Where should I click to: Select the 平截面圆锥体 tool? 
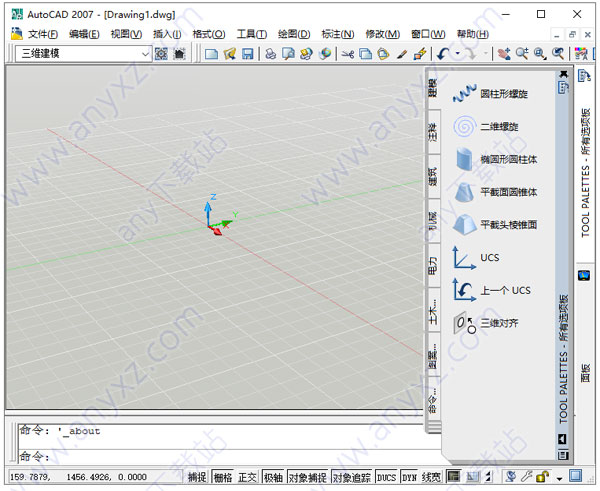(495, 192)
